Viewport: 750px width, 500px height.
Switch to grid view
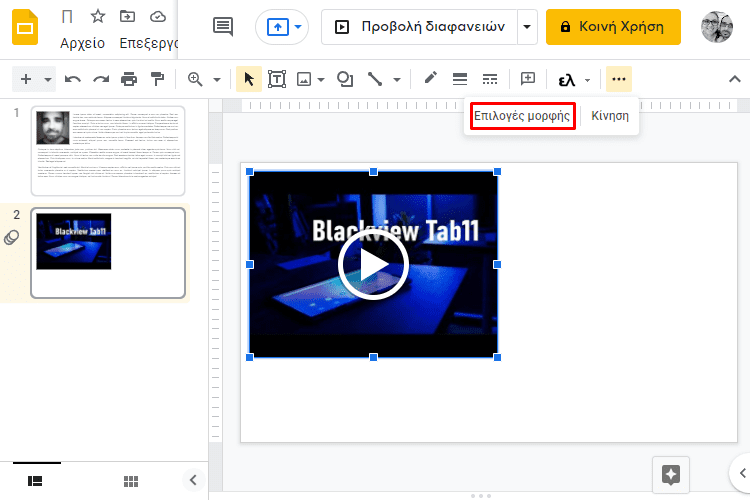pyautogui.click(x=131, y=481)
